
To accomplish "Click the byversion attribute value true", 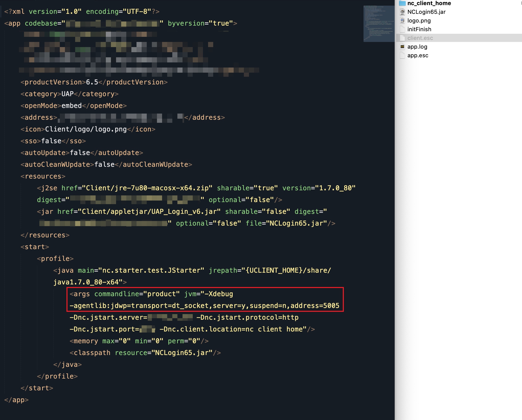I will 221,23.
